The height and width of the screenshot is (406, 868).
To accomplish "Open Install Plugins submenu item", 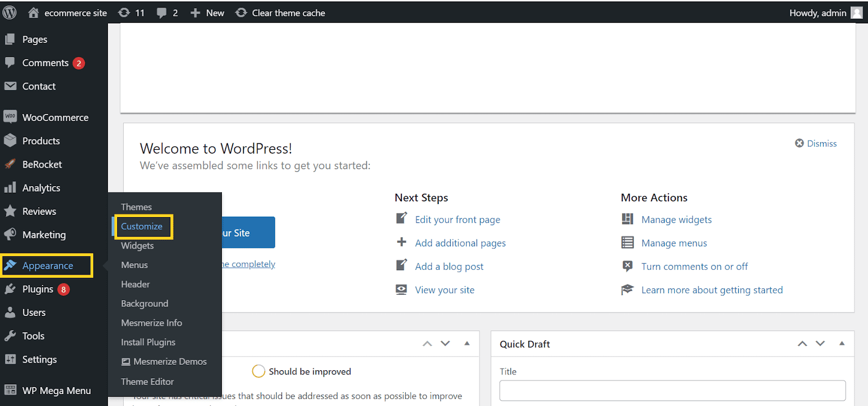I will click(x=148, y=342).
